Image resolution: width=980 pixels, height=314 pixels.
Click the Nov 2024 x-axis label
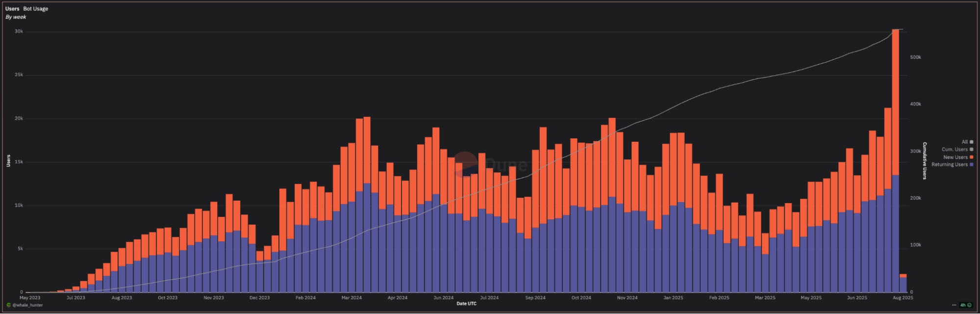(x=628, y=298)
